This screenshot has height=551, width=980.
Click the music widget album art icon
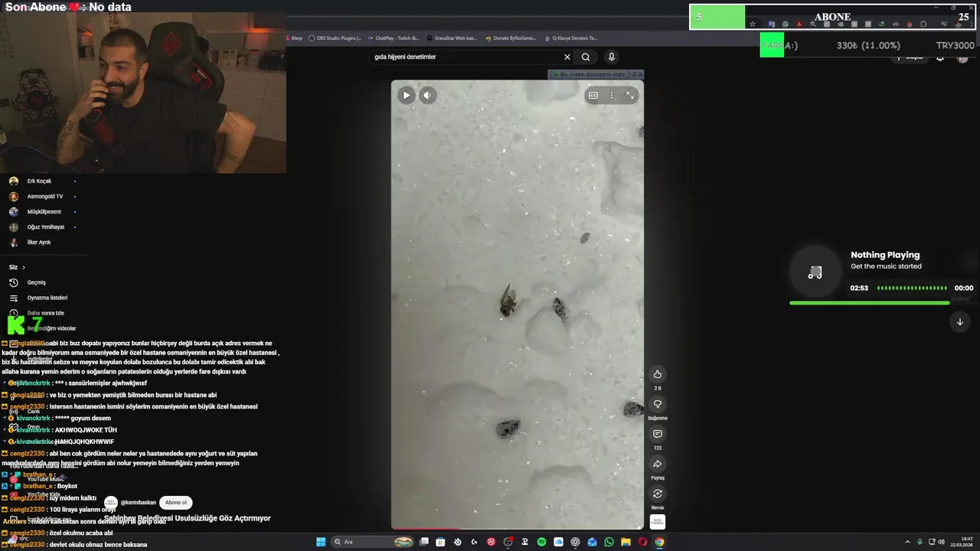(x=815, y=272)
